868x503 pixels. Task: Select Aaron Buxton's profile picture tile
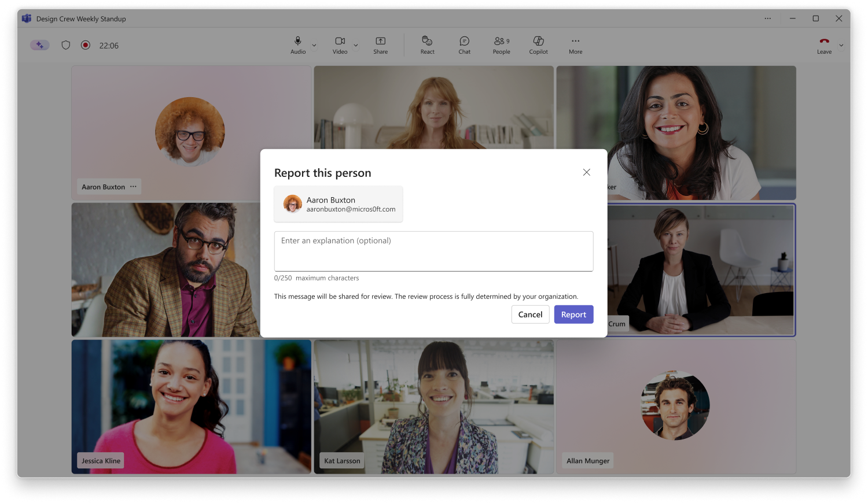pyautogui.click(x=190, y=132)
